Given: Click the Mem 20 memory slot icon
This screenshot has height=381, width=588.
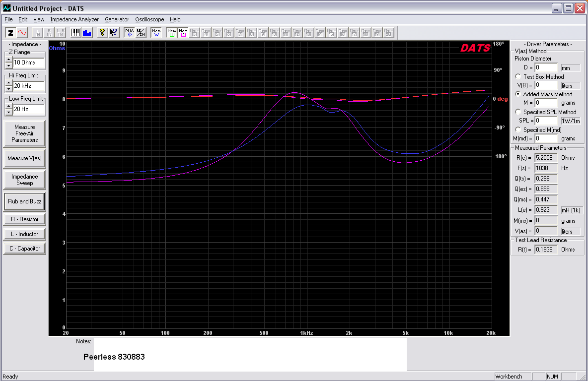Looking at the screenshot, I should click(x=388, y=33).
